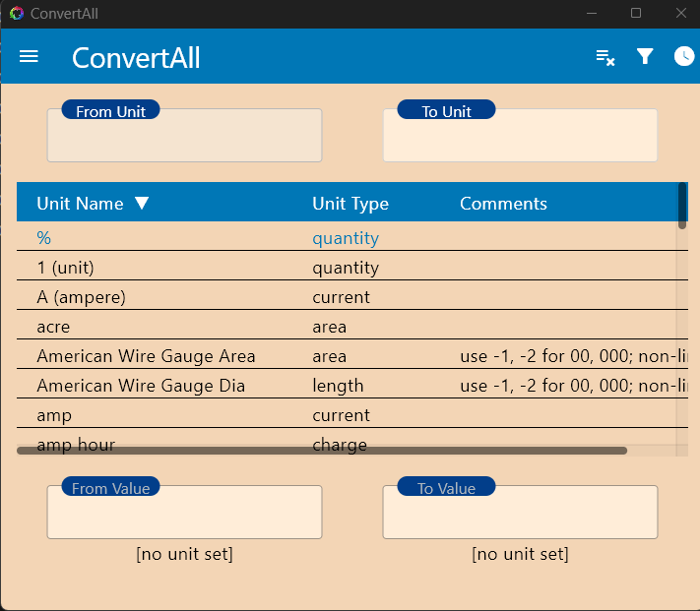Focus the To Value text box
This screenshot has height=611, width=700.
(520, 515)
